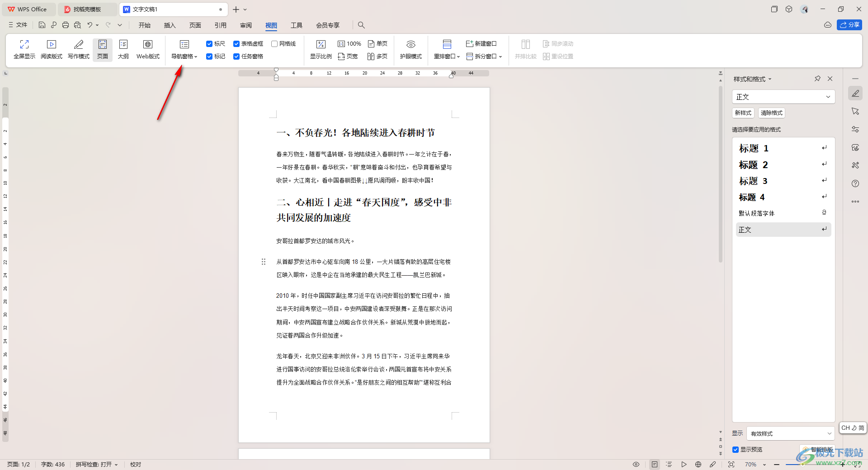Show multiple pages view

click(x=377, y=56)
